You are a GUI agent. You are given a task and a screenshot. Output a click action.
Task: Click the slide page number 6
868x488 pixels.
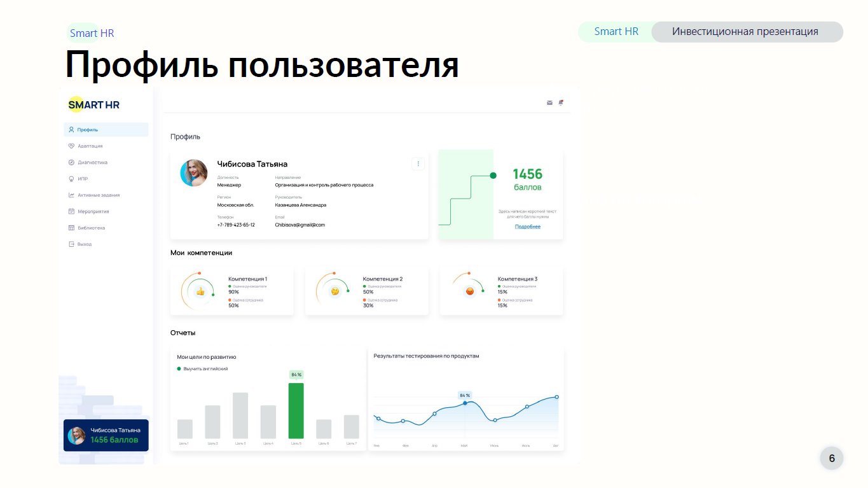coord(832,458)
